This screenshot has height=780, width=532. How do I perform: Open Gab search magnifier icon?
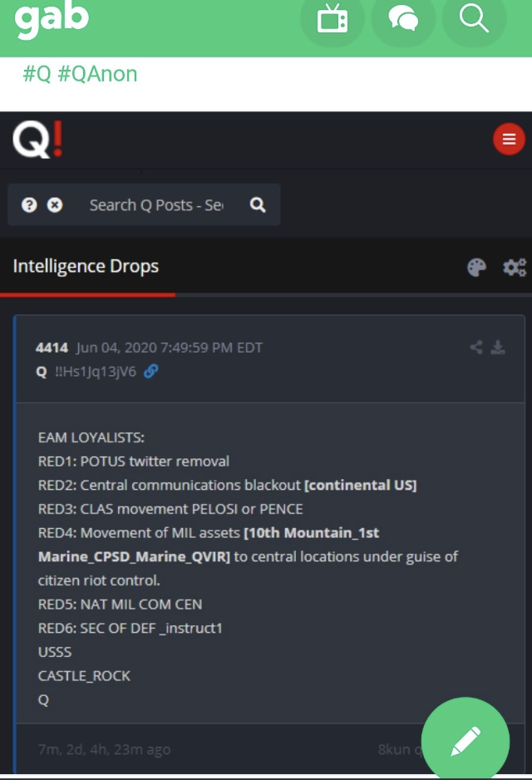tap(474, 19)
